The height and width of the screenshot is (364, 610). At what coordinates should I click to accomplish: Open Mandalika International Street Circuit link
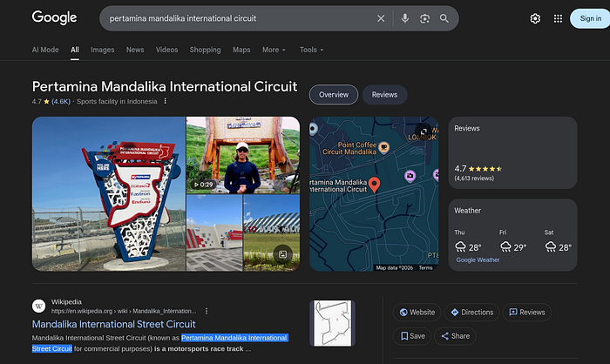pos(113,324)
